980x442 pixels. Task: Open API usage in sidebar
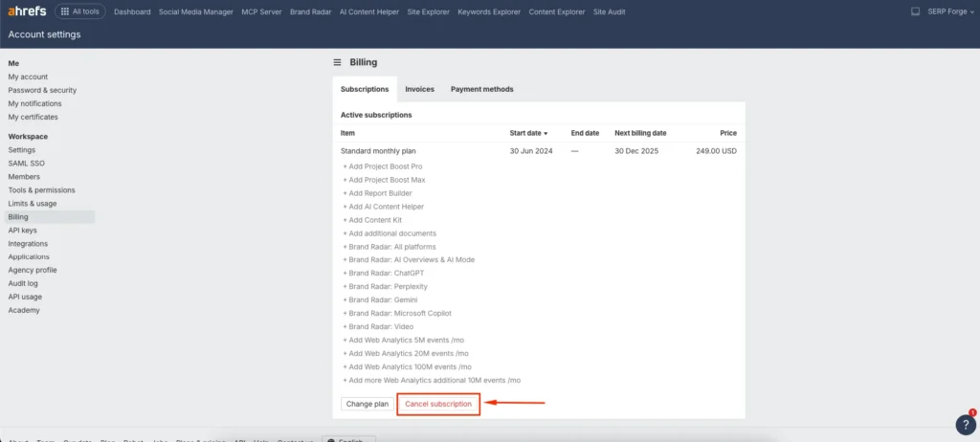[25, 297]
